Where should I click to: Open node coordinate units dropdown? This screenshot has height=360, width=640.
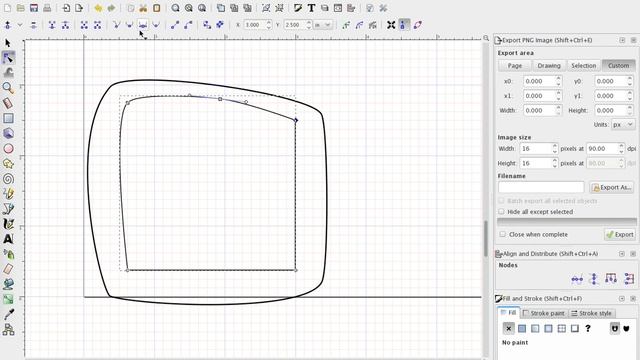pyautogui.click(x=322, y=25)
